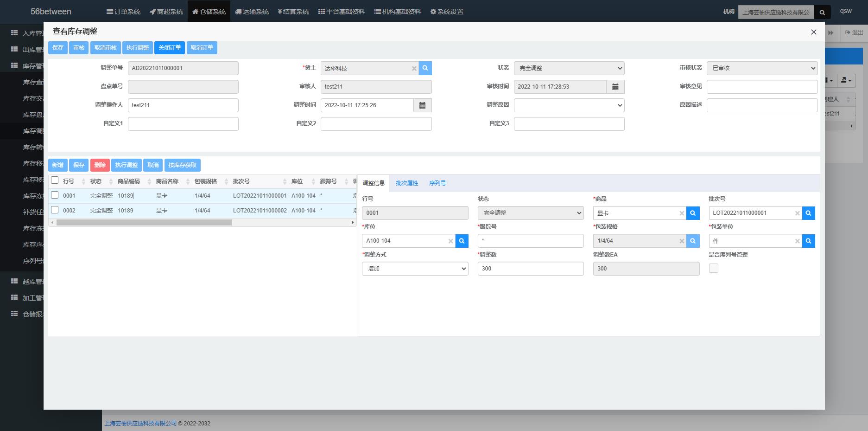This screenshot has width=868, height=431.
Task: Click the 越库管理 sidebar list icon
Action: coord(14,281)
